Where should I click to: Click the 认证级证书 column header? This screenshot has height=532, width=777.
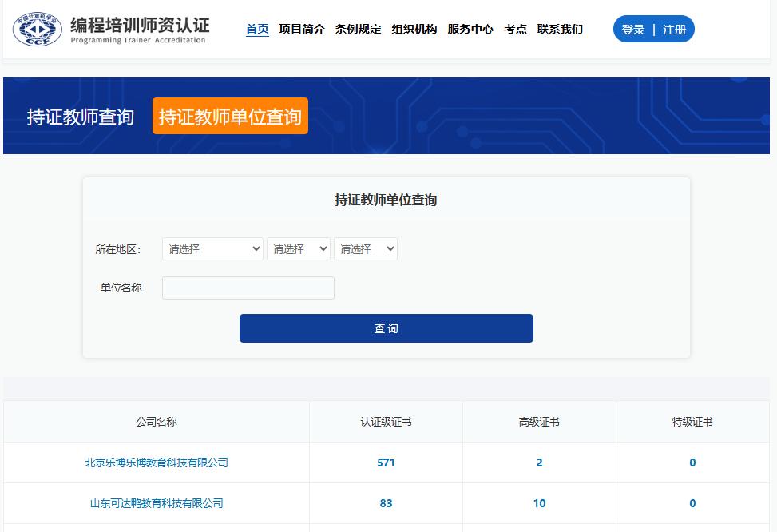386,422
